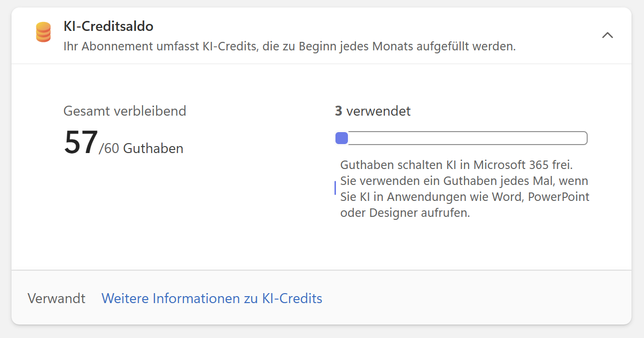Click the line starting "Sie verwenden ein Guthaben"

point(464,181)
